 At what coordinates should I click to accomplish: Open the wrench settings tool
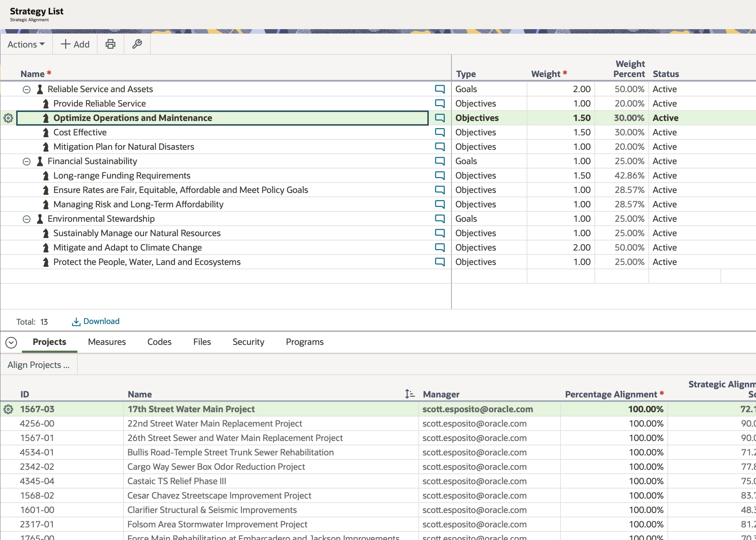pos(137,44)
